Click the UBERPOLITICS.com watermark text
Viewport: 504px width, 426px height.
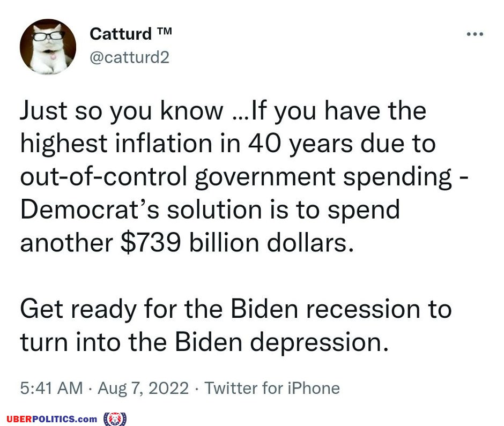pyautogui.click(x=52, y=419)
